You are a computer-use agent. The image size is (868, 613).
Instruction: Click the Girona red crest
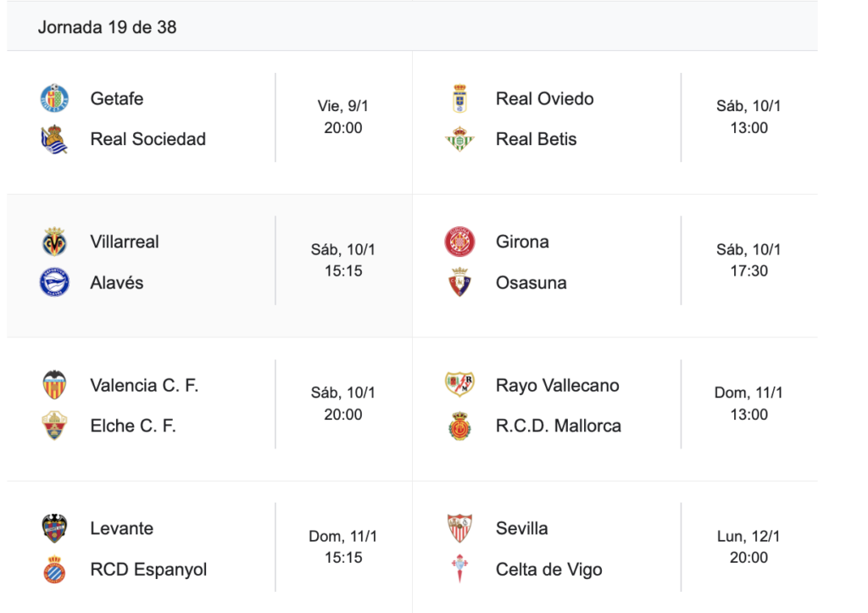pyautogui.click(x=459, y=242)
